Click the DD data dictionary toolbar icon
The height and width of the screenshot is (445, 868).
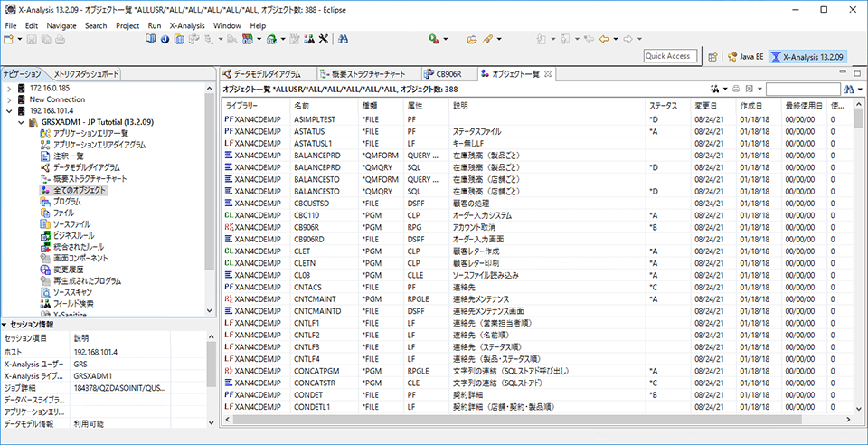[249, 39]
